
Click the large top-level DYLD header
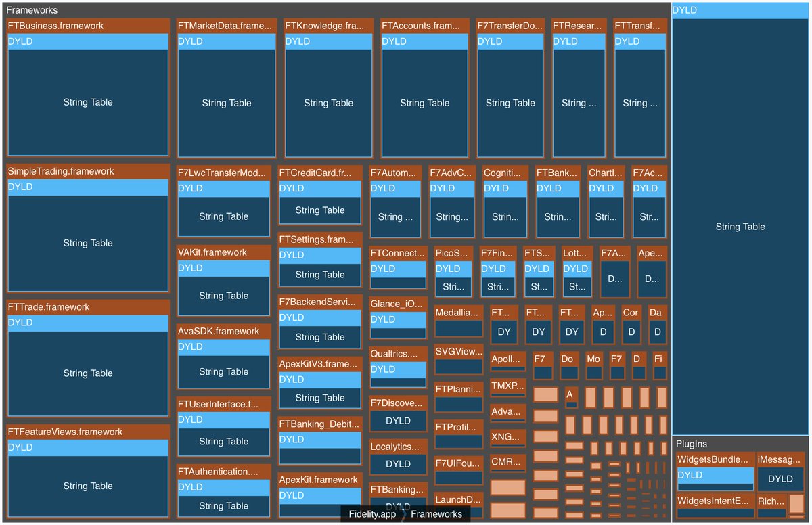pos(740,10)
